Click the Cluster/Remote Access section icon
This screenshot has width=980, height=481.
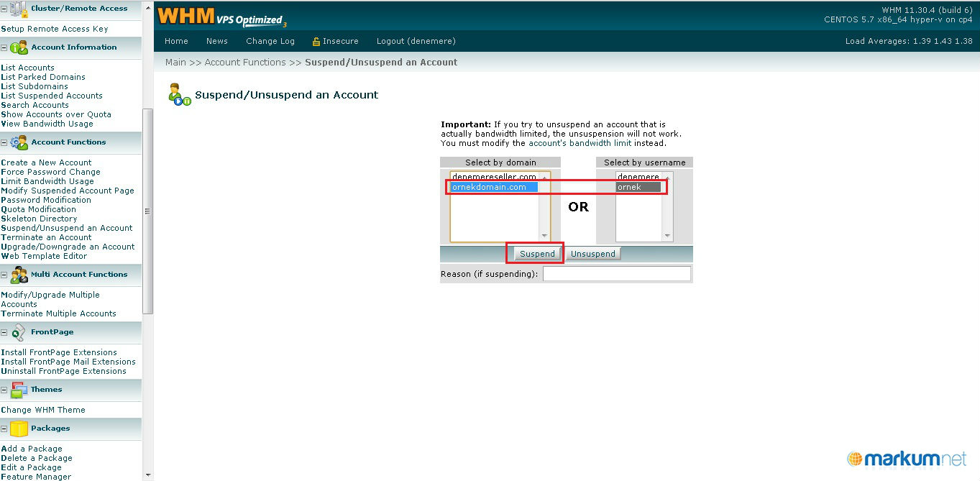(19, 9)
